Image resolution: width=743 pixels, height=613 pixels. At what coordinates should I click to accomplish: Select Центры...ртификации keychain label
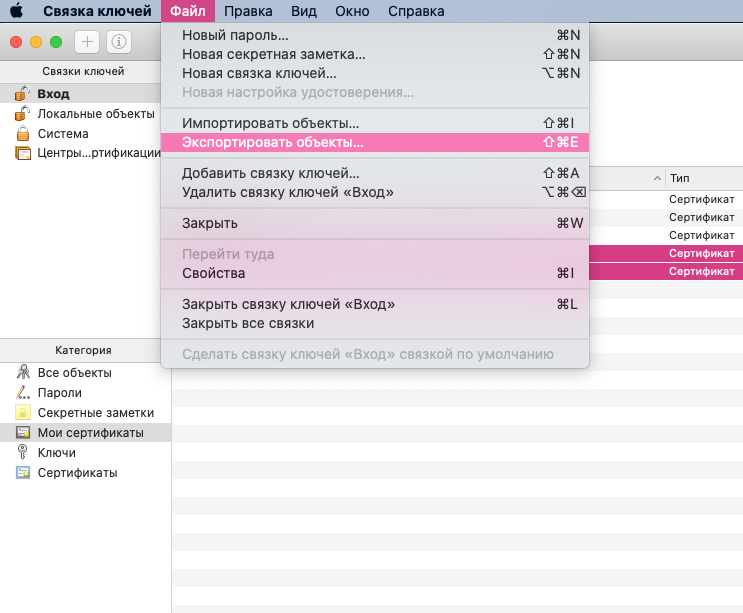[99, 153]
